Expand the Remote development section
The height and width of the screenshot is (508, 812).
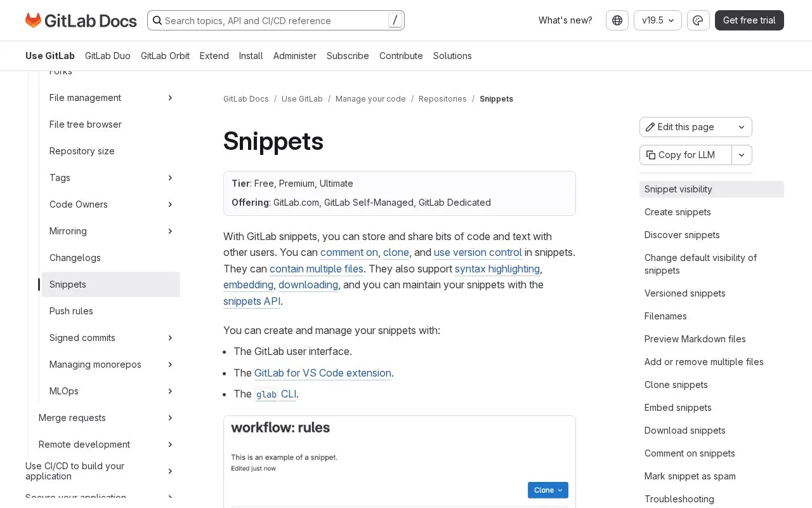pos(170,444)
